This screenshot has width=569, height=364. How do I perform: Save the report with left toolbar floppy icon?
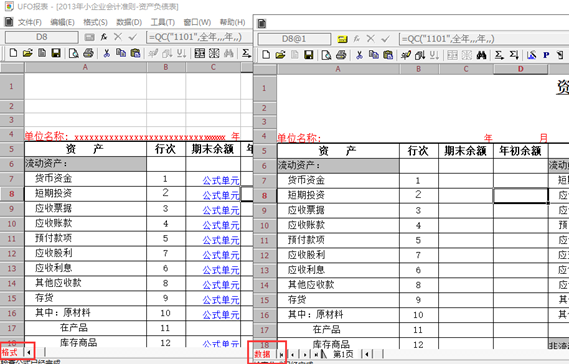tap(56, 53)
